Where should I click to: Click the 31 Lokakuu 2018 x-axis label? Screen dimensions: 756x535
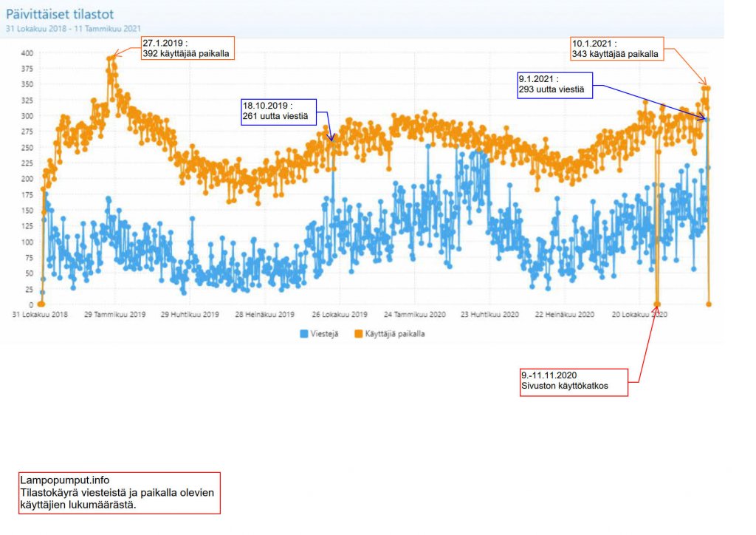pyautogui.click(x=41, y=315)
